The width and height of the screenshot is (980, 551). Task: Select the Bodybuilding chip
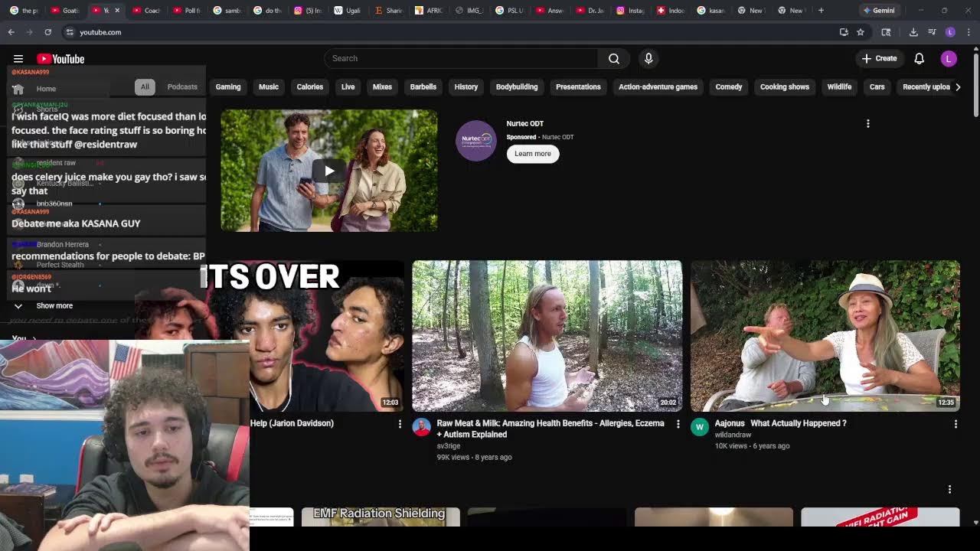(x=517, y=87)
